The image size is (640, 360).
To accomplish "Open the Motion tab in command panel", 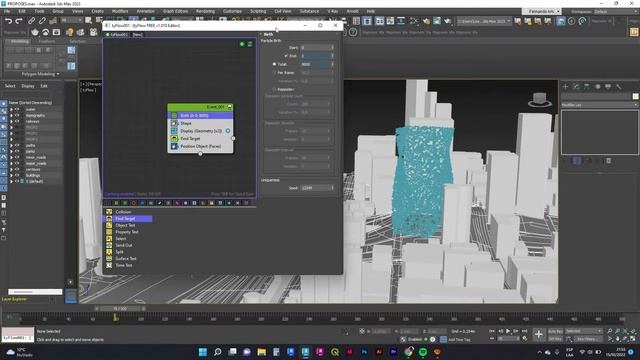I will tap(598, 87).
